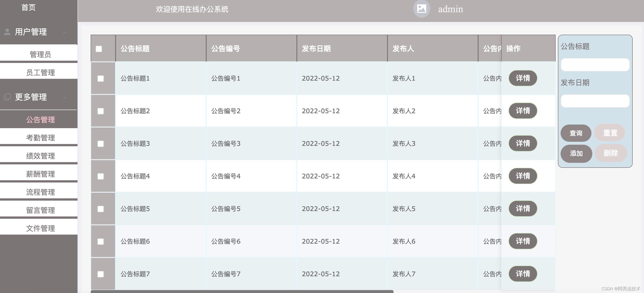Click the copy icon beside 更多管理
Image resolution: width=644 pixels, height=293 pixels.
[x=7, y=97]
